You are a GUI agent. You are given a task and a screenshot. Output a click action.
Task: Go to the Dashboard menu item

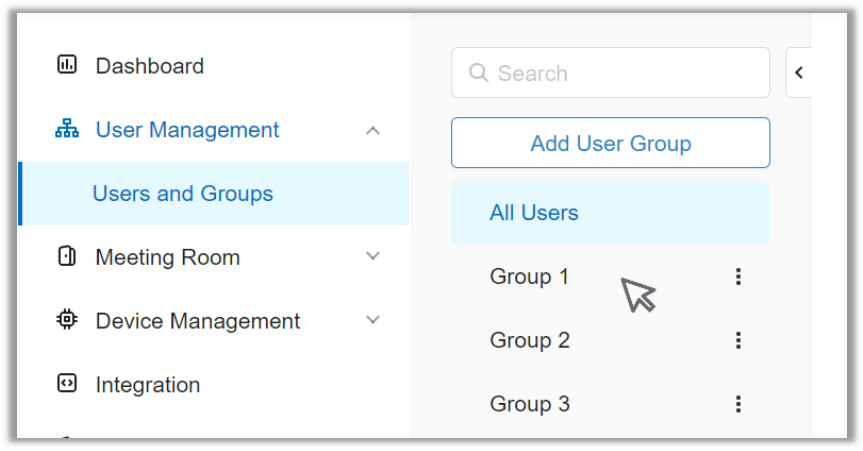tap(149, 66)
